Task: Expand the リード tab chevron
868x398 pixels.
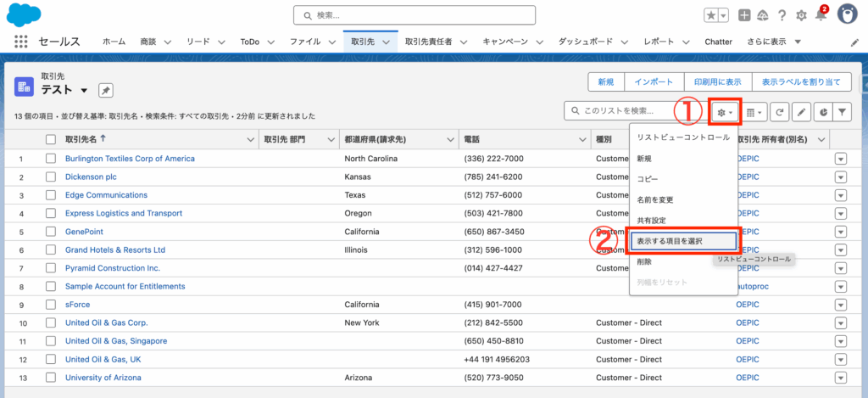Action: pyautogui.click(x=221, y=42)
